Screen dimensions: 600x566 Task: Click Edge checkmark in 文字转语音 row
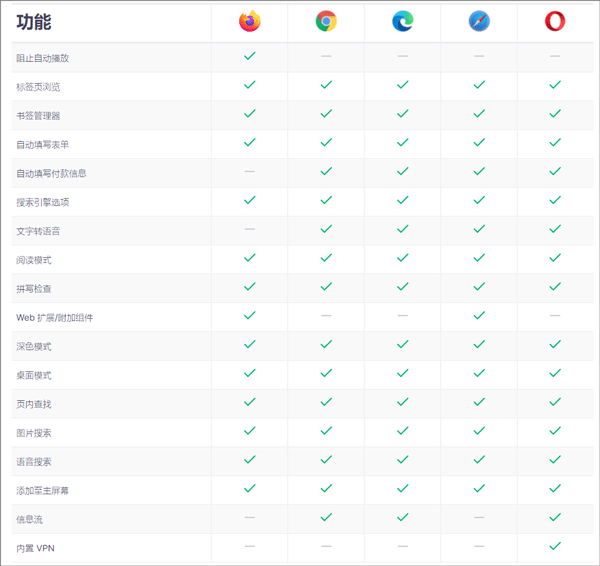402,230
